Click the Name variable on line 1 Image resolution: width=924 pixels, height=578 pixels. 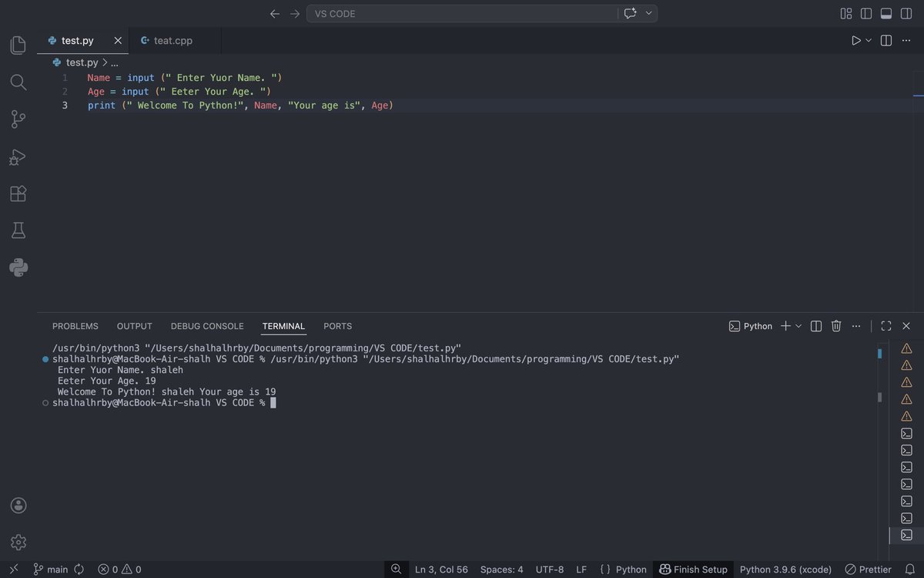point(99,78)
